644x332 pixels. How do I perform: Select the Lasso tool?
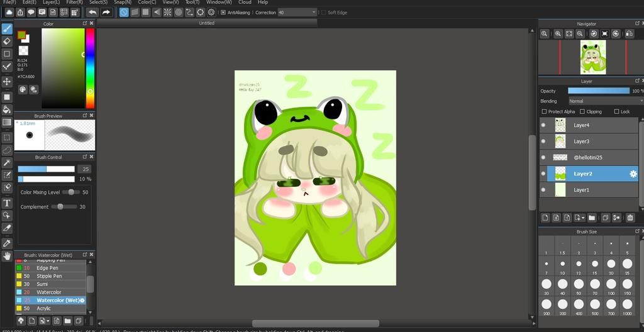6,150
